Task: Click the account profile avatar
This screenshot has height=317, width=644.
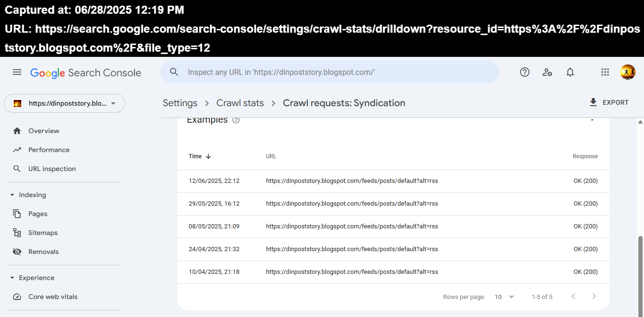Action: (627, 72)
